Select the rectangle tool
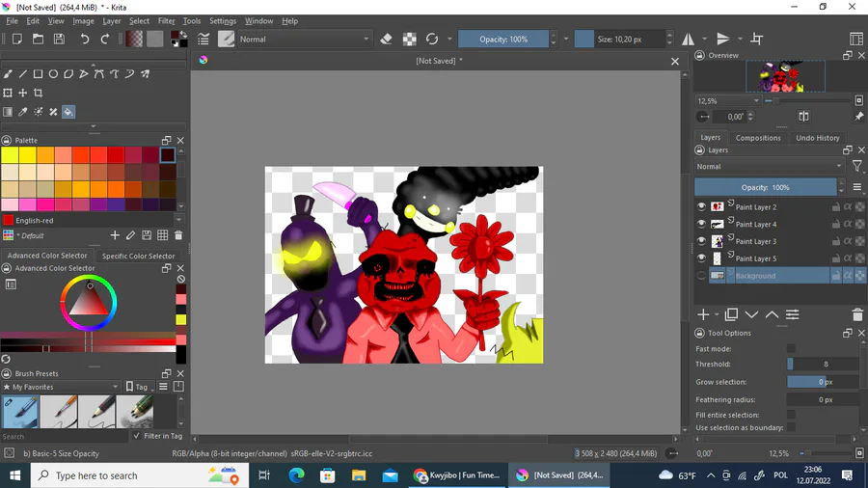868x488 pixels. point(38,73)
